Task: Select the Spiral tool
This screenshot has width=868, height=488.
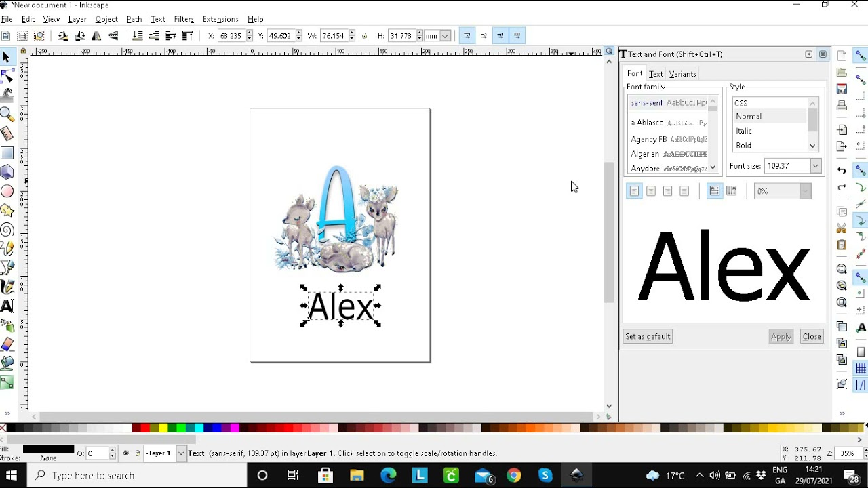Action: [x=7, y=230]
